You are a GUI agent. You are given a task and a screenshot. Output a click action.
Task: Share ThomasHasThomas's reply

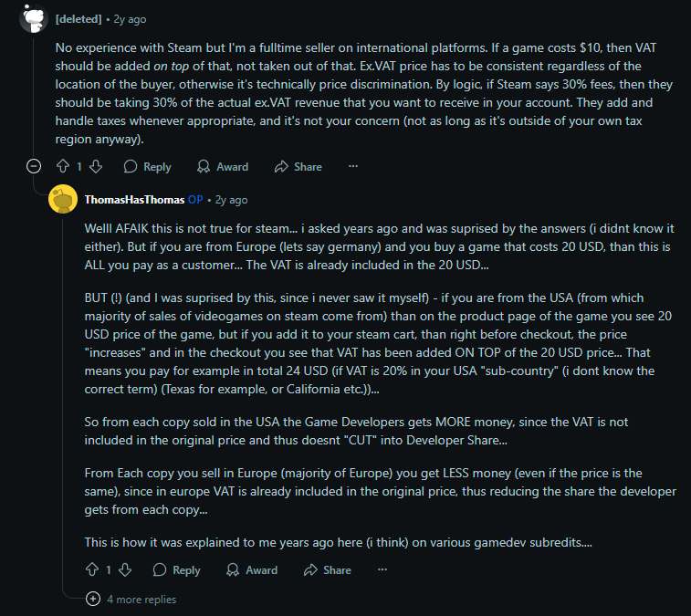point(328,570)
